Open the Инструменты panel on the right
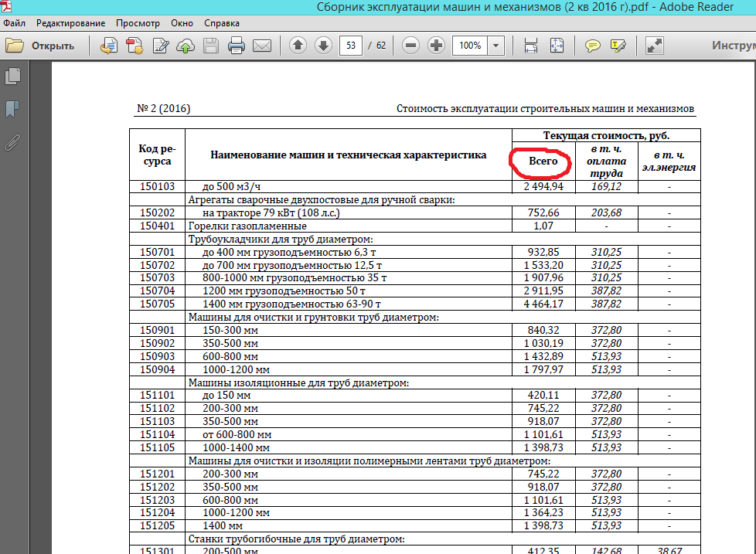756x554 pixels. tap(733, 46)
